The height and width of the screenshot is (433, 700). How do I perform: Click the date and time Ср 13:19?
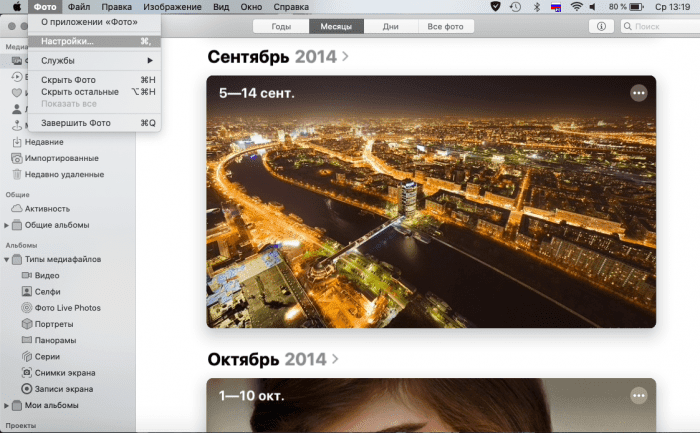coord(672,7)
